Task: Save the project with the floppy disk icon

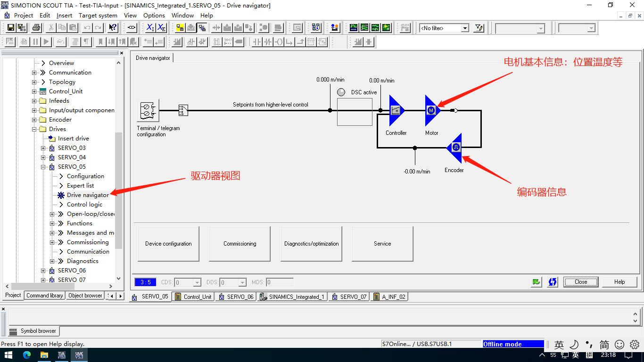Action: (10, 28)
